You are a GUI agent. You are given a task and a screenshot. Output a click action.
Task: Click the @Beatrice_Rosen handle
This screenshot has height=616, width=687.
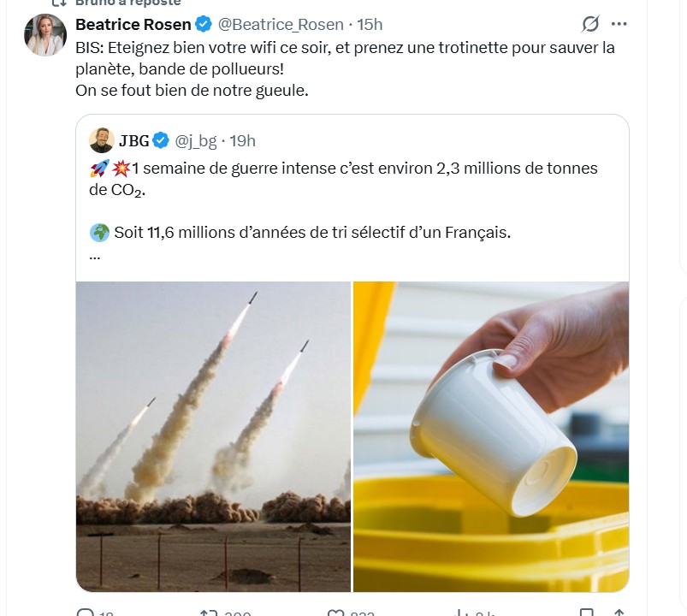coord(281,24)
